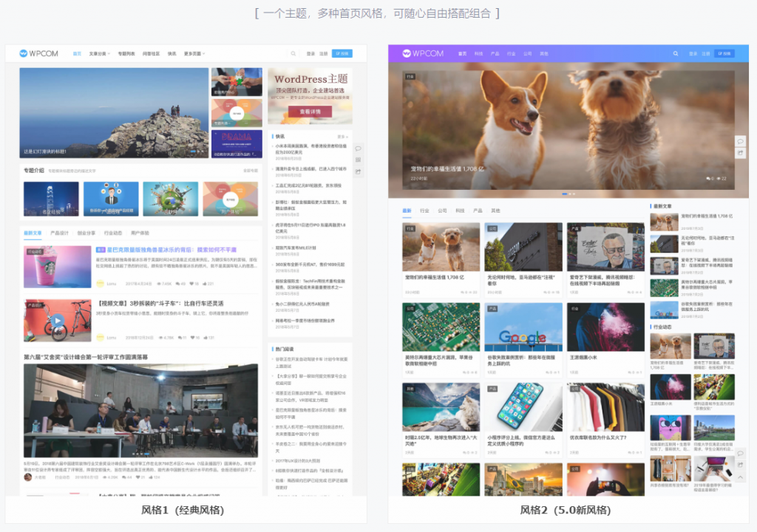Open search icon in Style 1 white header
Screen dimensions: 757x532
click(x=293, y=54)
